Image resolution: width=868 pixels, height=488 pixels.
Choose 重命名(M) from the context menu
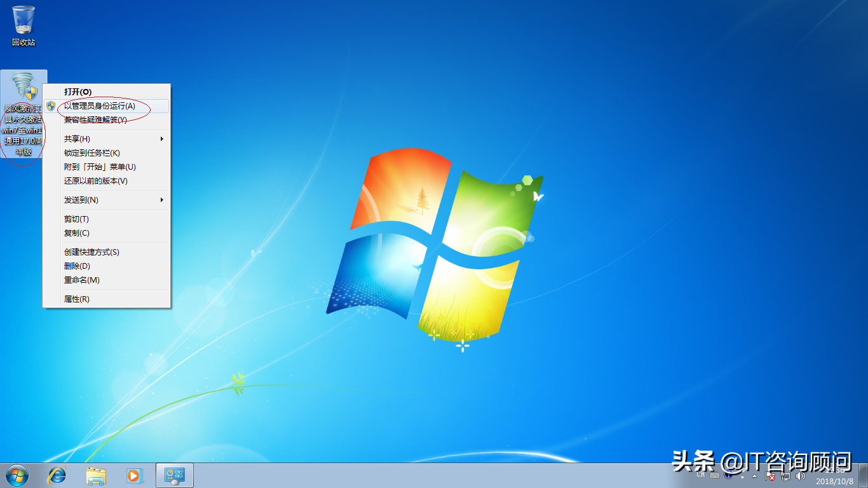106,280
